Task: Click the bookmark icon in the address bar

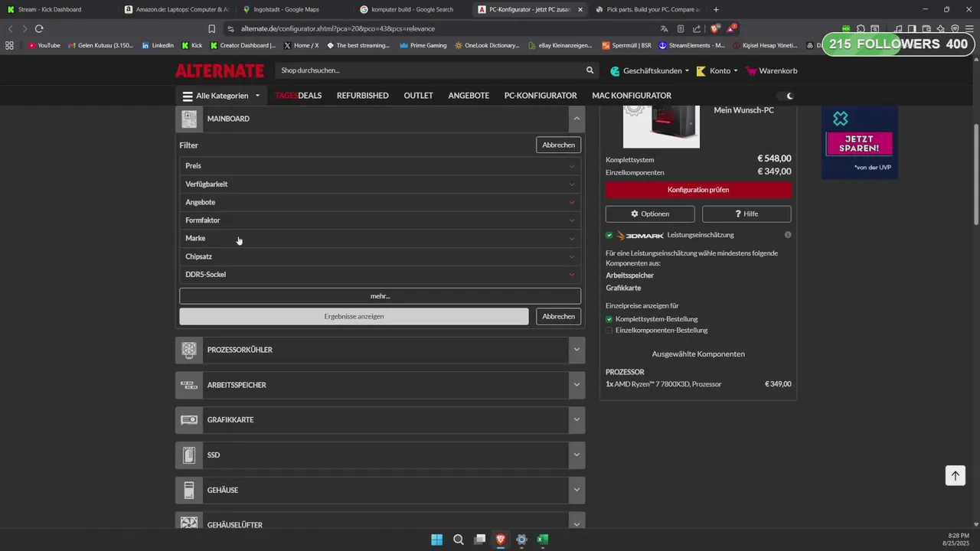Action: [x=212, y=28]
